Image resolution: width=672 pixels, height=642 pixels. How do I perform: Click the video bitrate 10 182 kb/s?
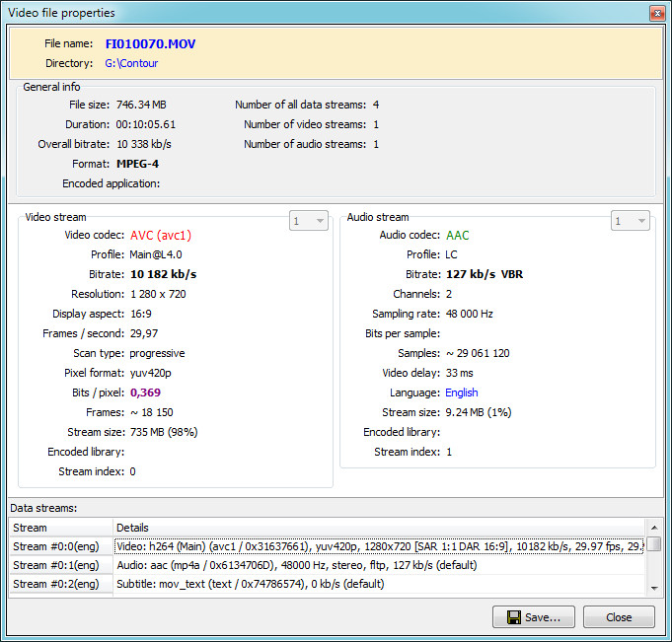click(163, 274)
